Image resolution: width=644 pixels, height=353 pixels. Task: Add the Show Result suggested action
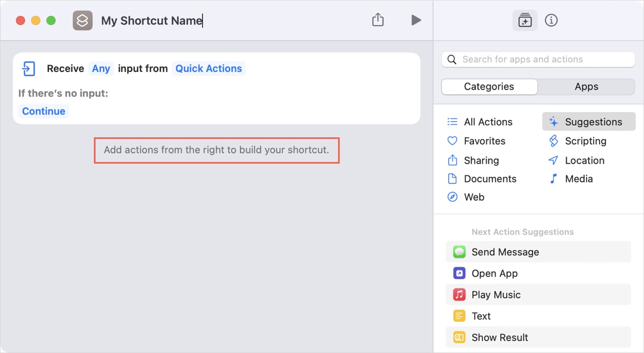[499, 337]
